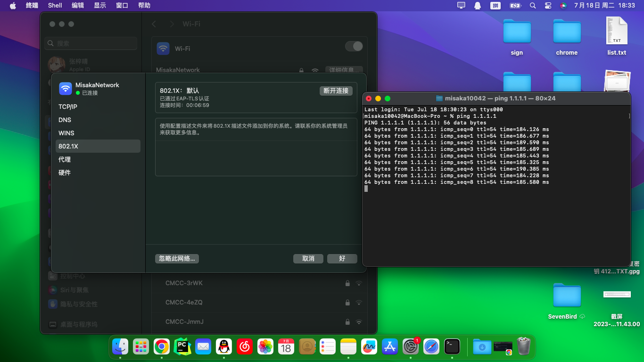Click the Spotlight search icon in menu bar
The height and width of the screenshot is (362, 644).
[x=532, y=6]
